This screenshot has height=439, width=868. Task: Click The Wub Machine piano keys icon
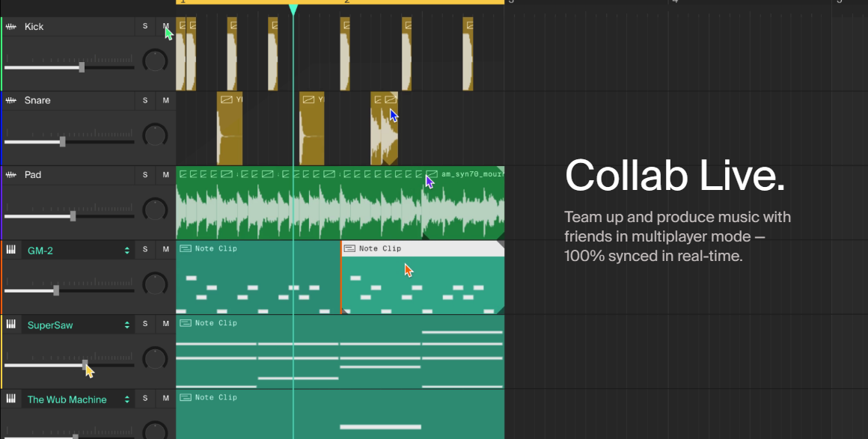pos(10,399)
